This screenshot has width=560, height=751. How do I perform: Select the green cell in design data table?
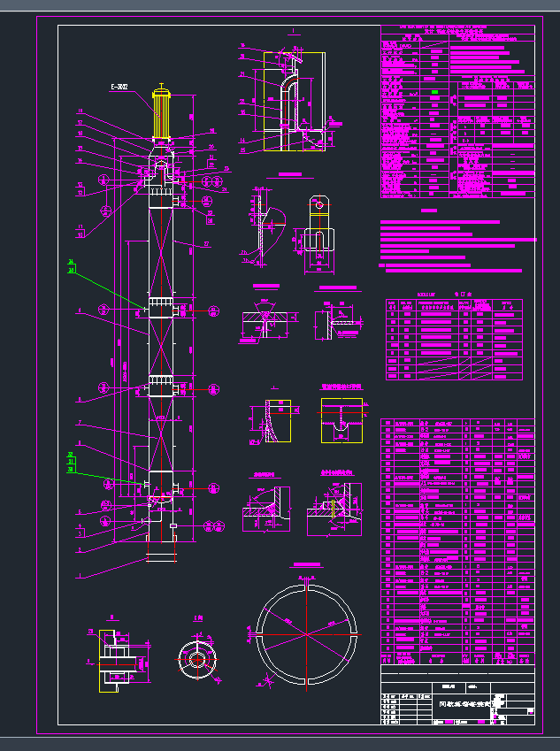point(434,91)
